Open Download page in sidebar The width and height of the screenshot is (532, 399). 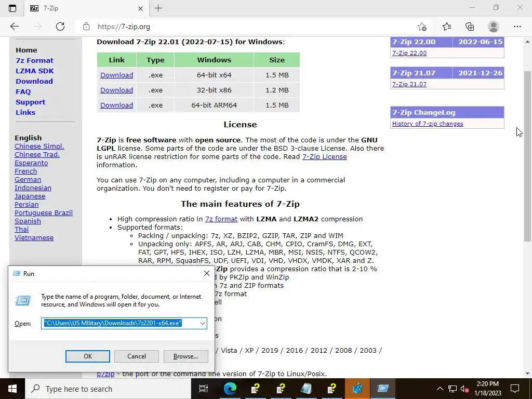coord(34,81)
